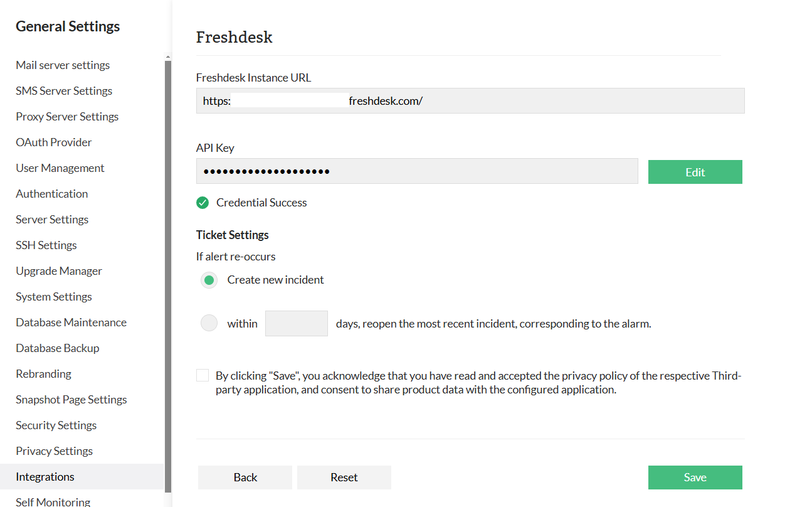Go to Security Settings

coord(56,425)
